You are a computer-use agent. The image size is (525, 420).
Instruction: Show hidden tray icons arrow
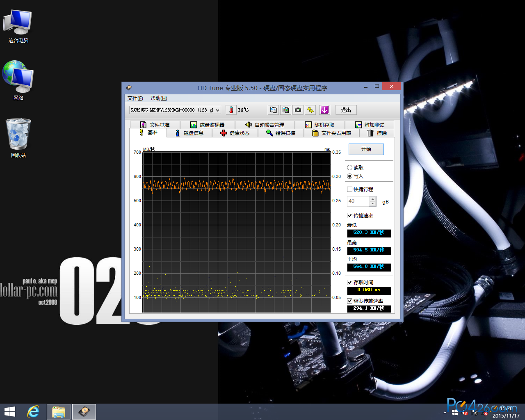(x=445, y=412)
